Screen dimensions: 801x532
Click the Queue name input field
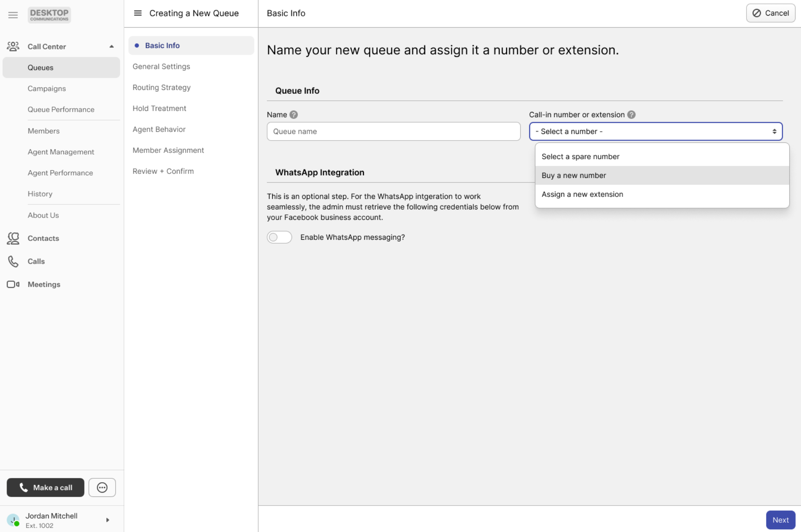[393, 132]
